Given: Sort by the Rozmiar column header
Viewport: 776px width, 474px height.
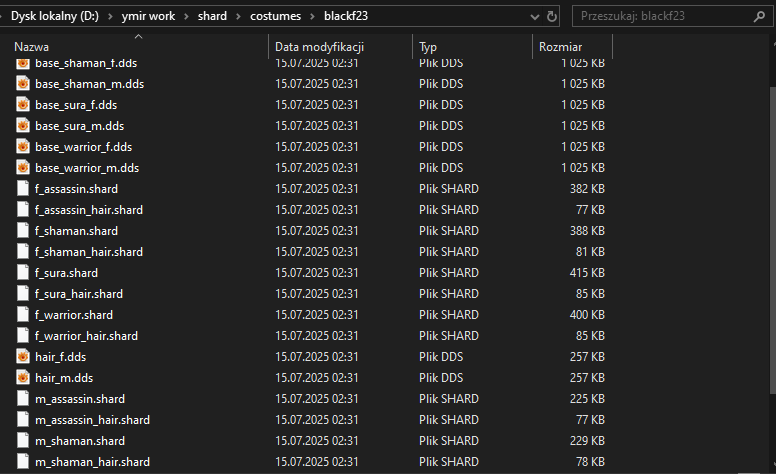Looking at the screenshot, I should (x=560, y=47).
